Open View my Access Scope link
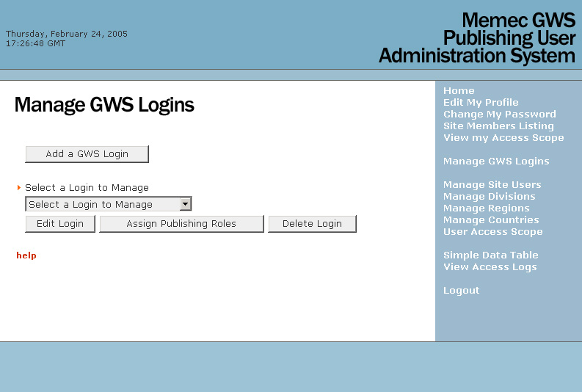Image resolution: width=582 pixels, height=392 pixels. click(x=503, y=138)
